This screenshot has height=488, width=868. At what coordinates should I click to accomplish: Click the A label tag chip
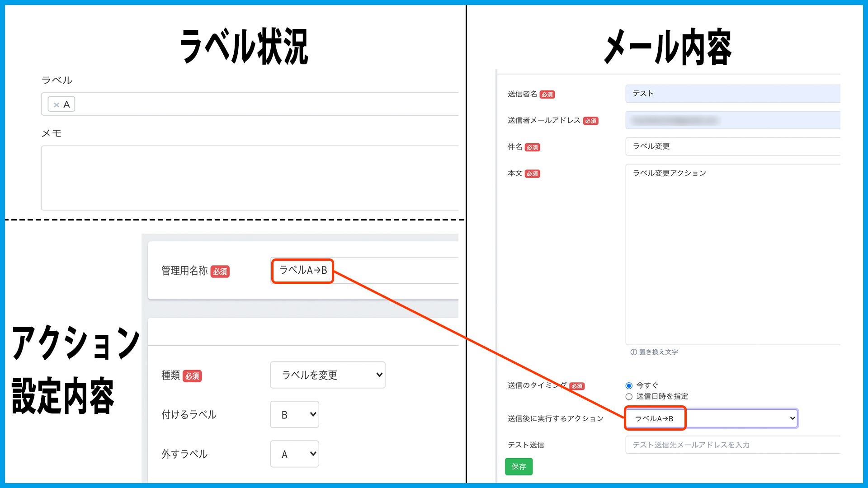coord(66,105)
